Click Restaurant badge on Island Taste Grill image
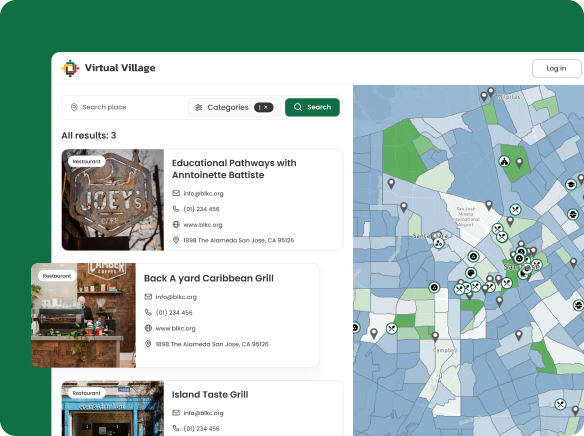Screen dimensions: 584x436 tap(86, 393)
